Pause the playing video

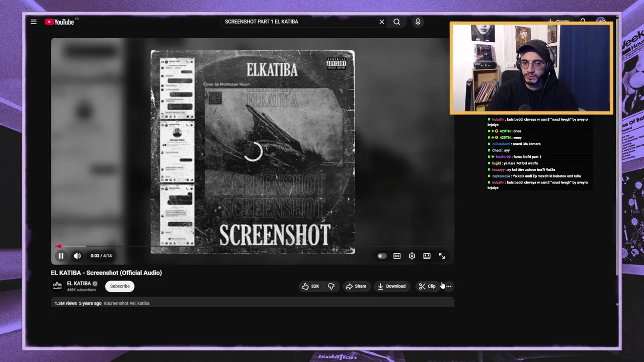(61, 256)
